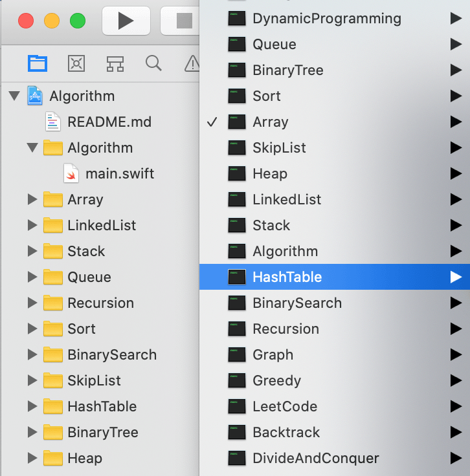Select the checked Array scheme
470x476 pixels.
270,122
